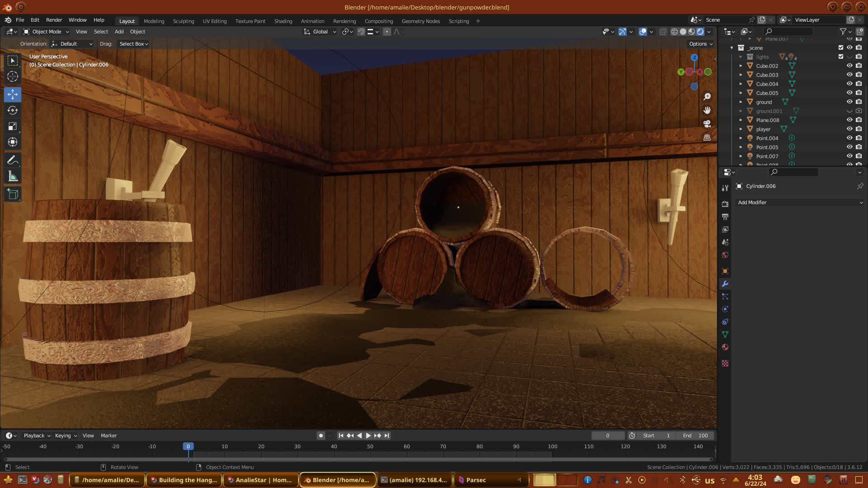Toggle visibility of player object
The image size is (868, 488).
849,129
